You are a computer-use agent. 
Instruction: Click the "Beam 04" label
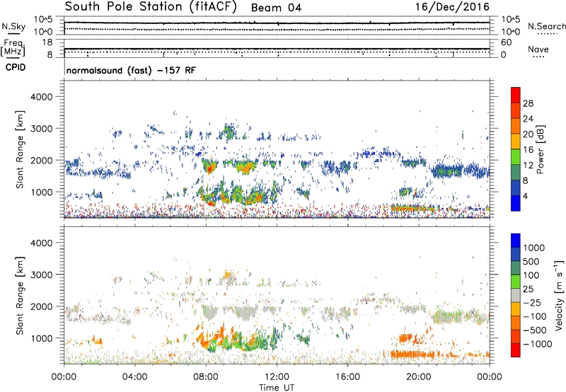(x=276, y=8)
